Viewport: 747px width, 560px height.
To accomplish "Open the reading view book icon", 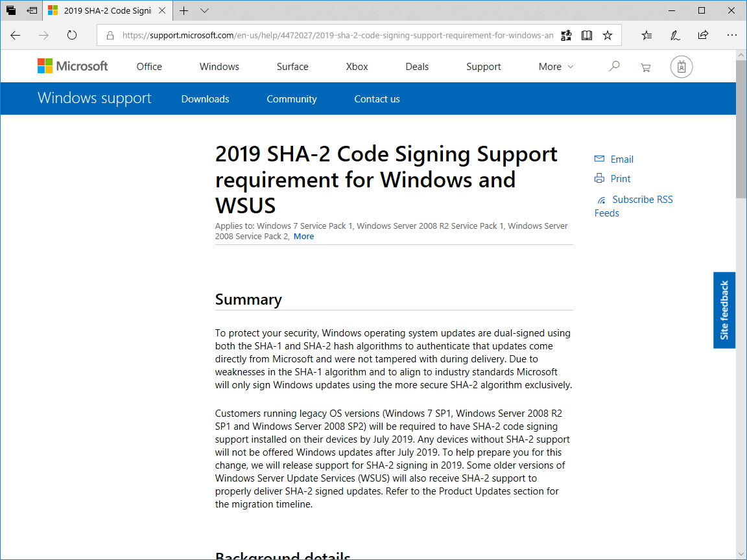I will click(x=587, y=36).
